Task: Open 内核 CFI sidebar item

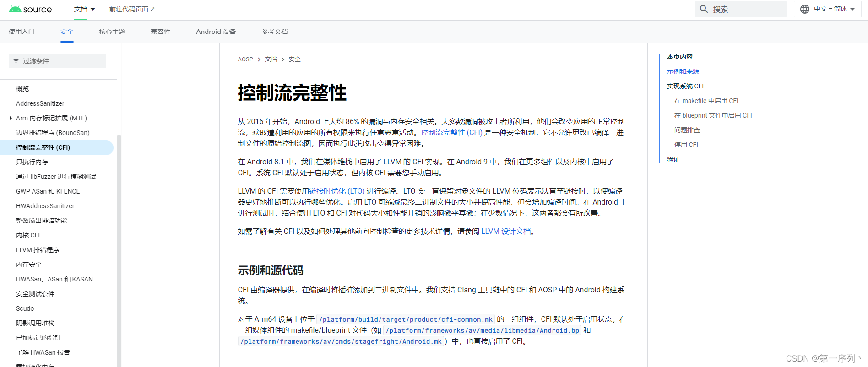Action: [28, 235]
